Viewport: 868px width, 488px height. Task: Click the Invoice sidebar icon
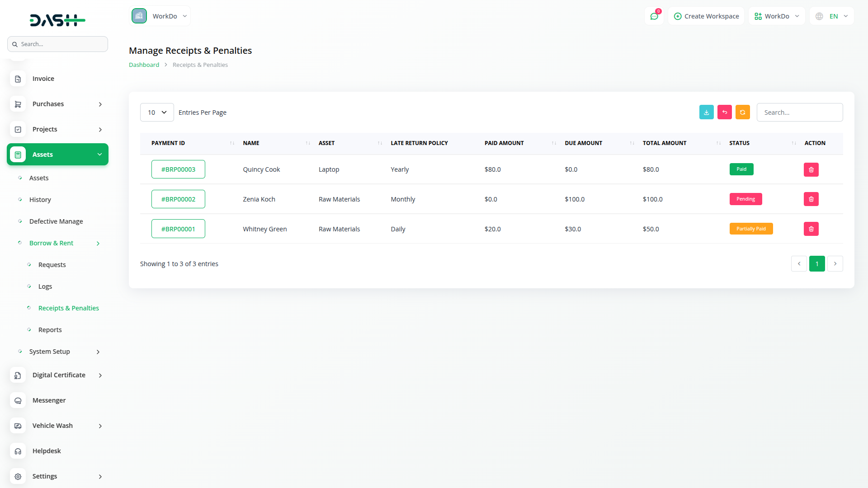(18, 79)
